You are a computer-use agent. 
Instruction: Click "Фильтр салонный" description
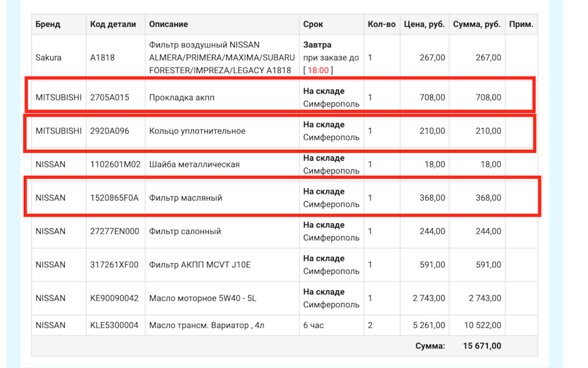tap(185, 231)
